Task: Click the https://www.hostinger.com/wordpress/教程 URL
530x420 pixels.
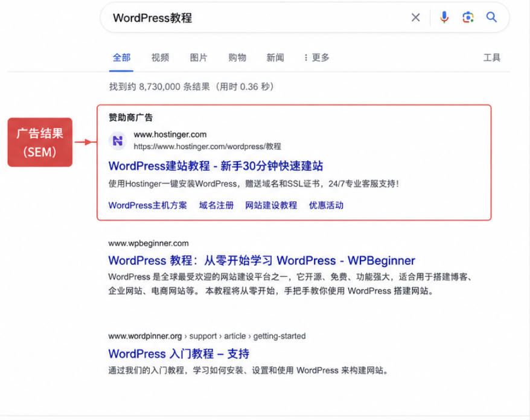Action: tap(207, 146)
